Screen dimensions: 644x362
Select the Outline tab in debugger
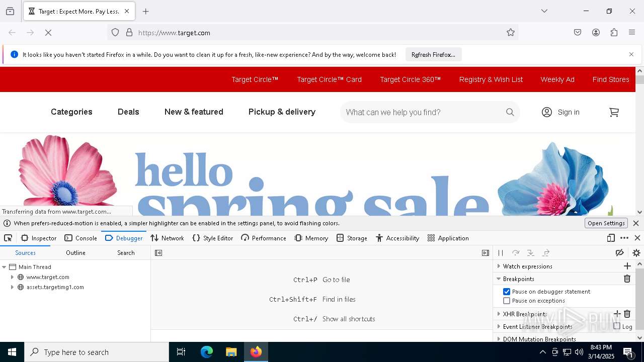[75, 253]
